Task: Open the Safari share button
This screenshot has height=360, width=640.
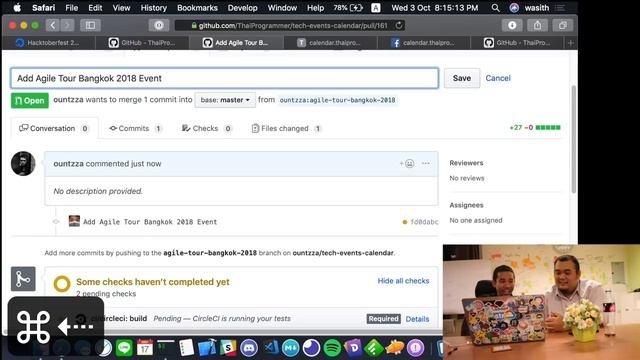Action: click(538, 25)
